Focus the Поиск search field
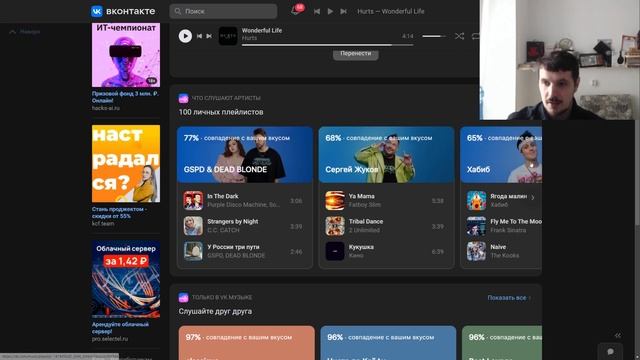This screenshot has width=640, height=360. pyautogui.click(x=223, y=11)
